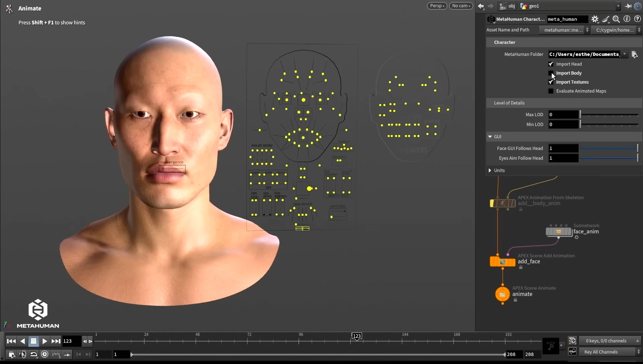Viewport: 643px width, 364px height.
Task: Enable Evaluate Animated Maps checkbox
Action: point(551,91)
